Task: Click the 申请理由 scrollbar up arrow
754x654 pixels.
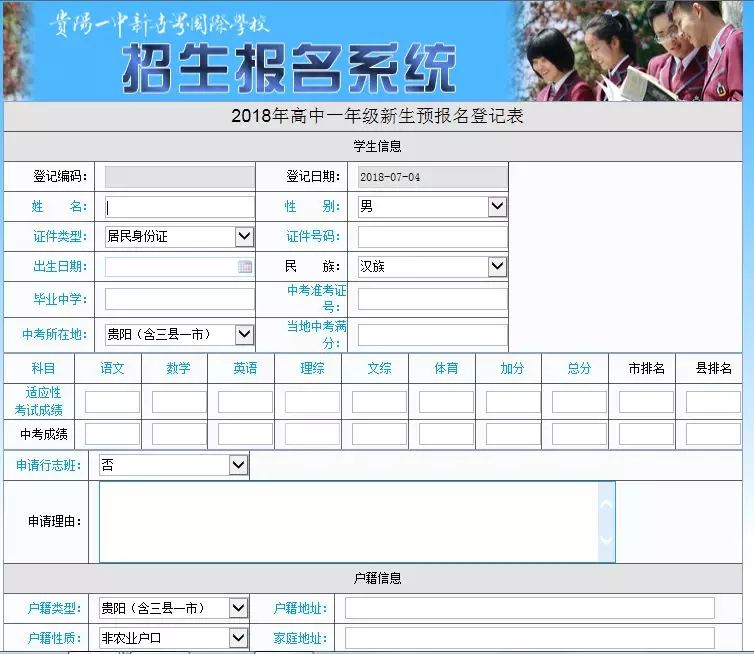Action: (x=606, y=504)
